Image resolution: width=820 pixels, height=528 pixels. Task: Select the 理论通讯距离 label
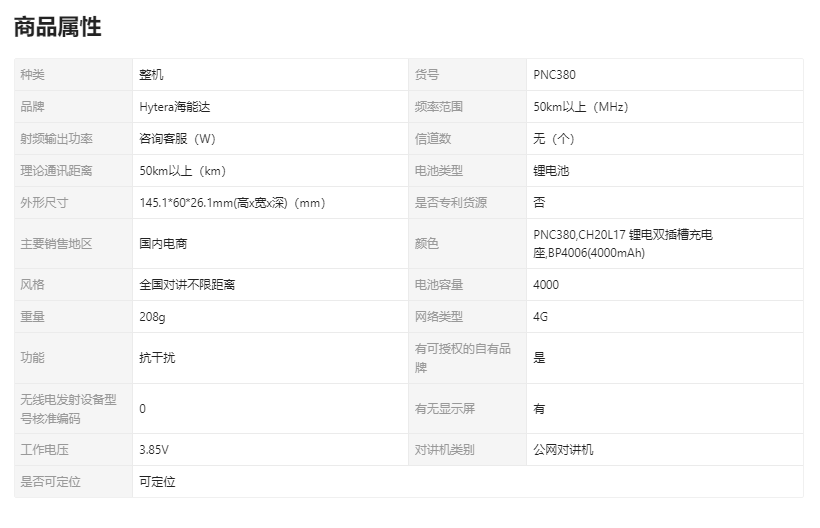pyautogui.click(x=56, y=170)
